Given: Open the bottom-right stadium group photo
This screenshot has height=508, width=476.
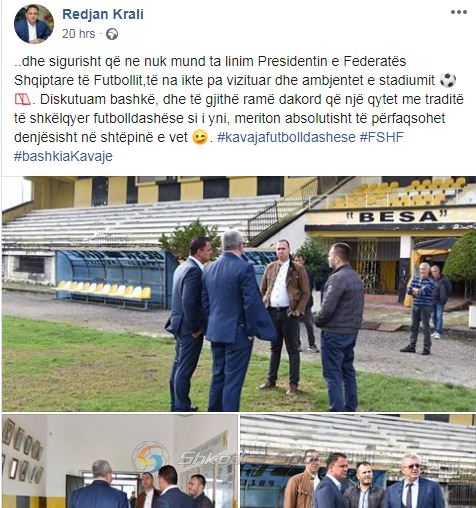Looking at the screenshot, I should pyautogui.click(x=358, y=461).
